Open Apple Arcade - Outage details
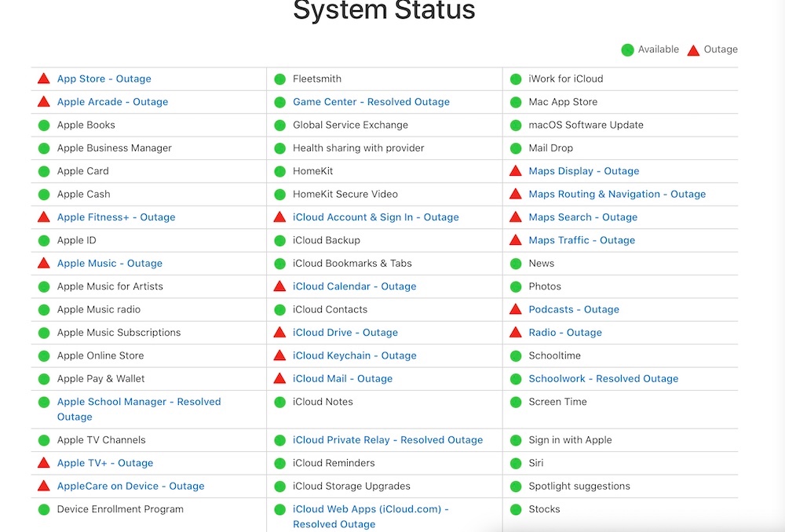Screen dimensions: 785x532 tap(112, 102)
